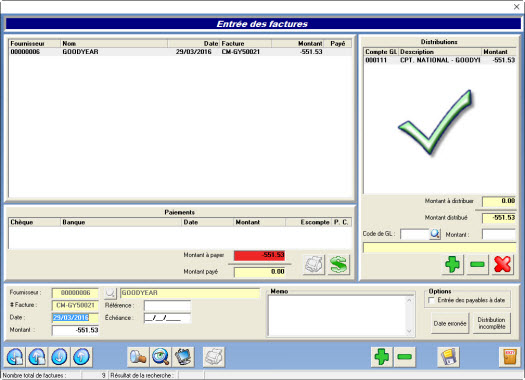Click the bottom Montant field -551.53

click(x=75, y=330)
